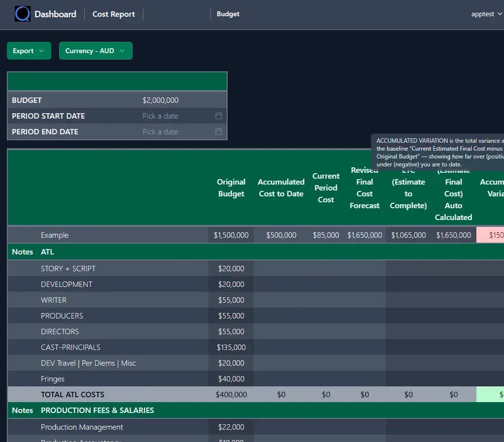Click STORY + SCRIPT budget $20,000
The image size is (504, 442).
coord(231,269)
